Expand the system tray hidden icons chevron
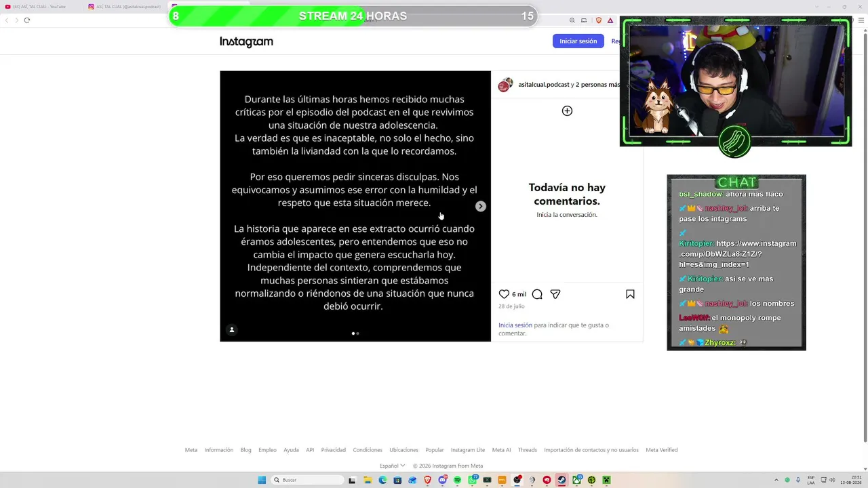 coord(777,480)
